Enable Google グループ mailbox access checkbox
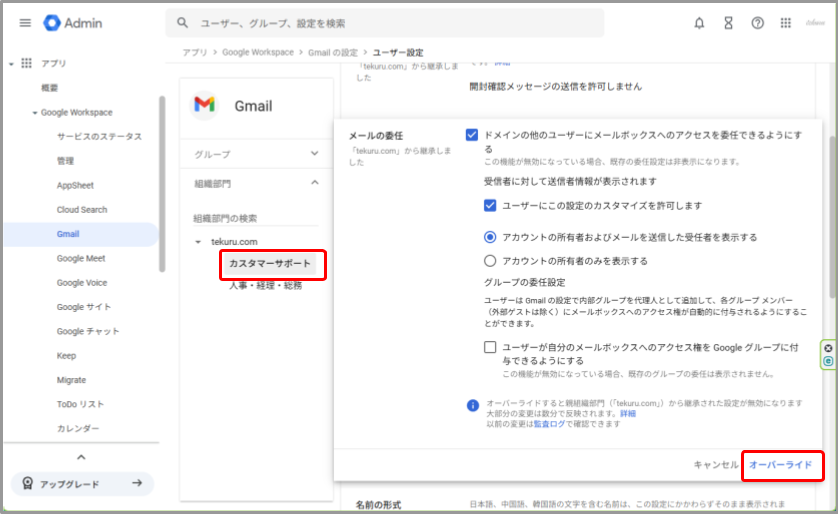This screenshot has height=514, width=838. 490,347
